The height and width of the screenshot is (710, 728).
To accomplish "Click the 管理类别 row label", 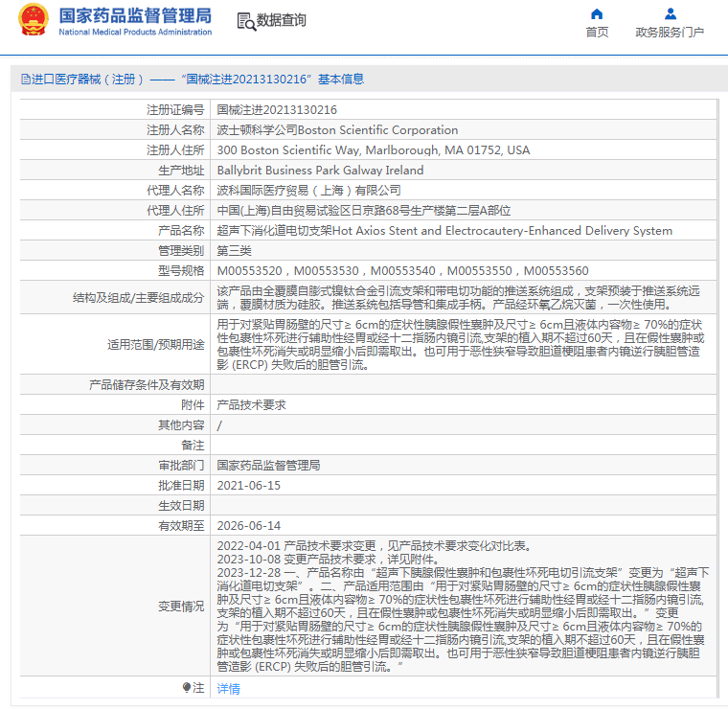I will coord(181,251).
